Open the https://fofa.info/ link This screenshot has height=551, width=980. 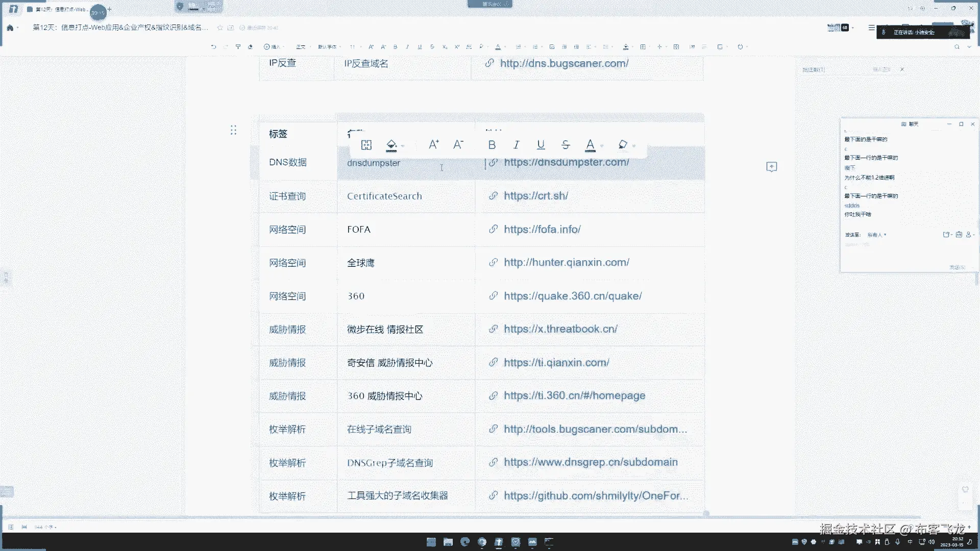(542, 230)
